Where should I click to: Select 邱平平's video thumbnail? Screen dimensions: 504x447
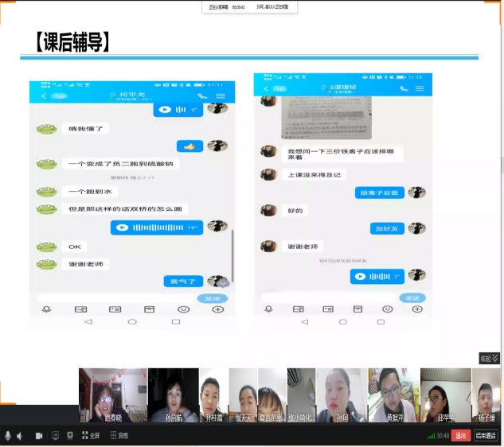(443, 395)
